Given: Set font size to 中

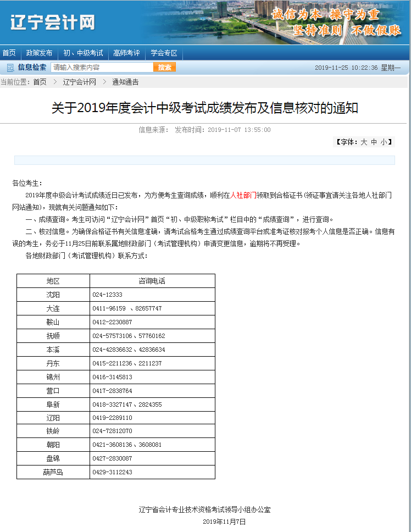Looking at the screenshot, I should (374, 142).
